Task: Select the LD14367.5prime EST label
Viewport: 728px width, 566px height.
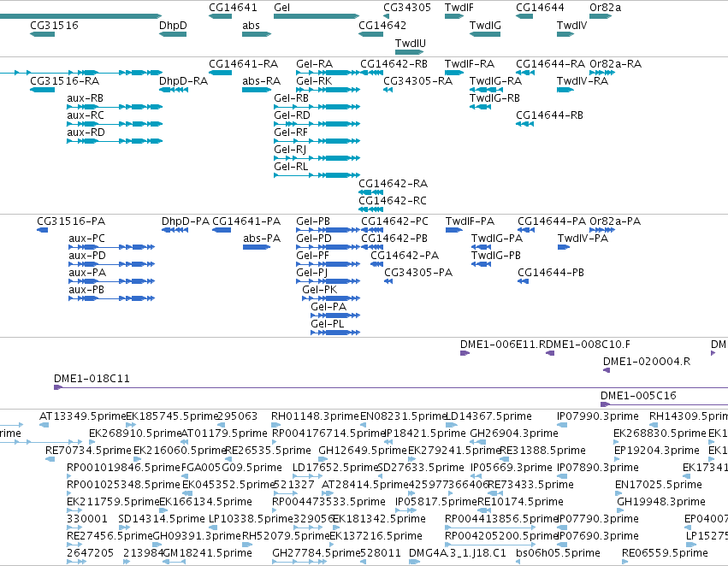Action: coord(488,416)
